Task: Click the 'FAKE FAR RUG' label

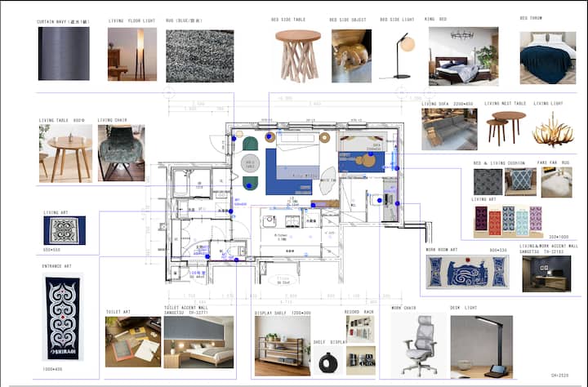Action: pyautogui.click(x=554, y=162)
